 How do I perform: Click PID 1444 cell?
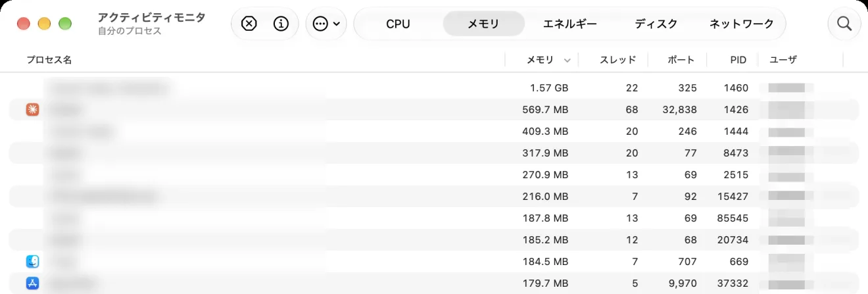coord(736,131)
